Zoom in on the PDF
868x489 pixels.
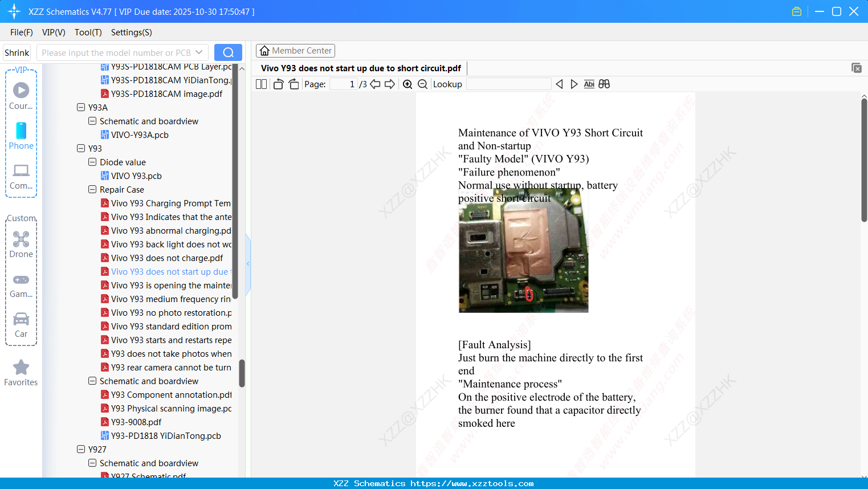point(407,84)
